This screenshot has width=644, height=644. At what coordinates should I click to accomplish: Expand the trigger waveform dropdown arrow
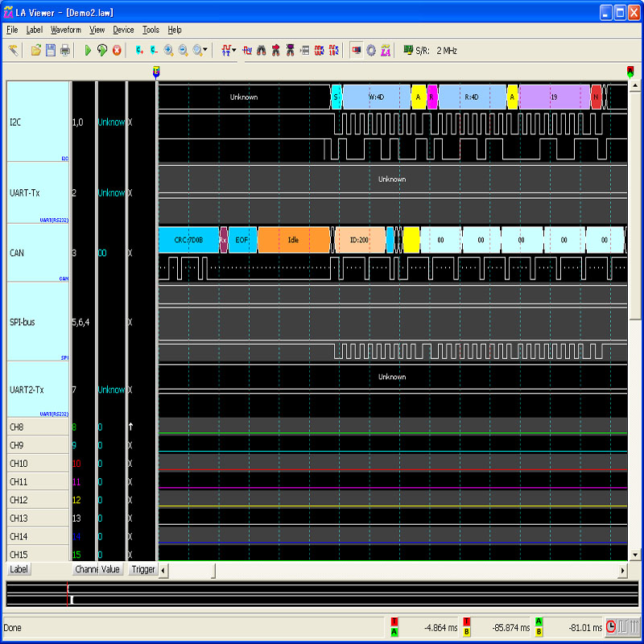click(234, 50)
